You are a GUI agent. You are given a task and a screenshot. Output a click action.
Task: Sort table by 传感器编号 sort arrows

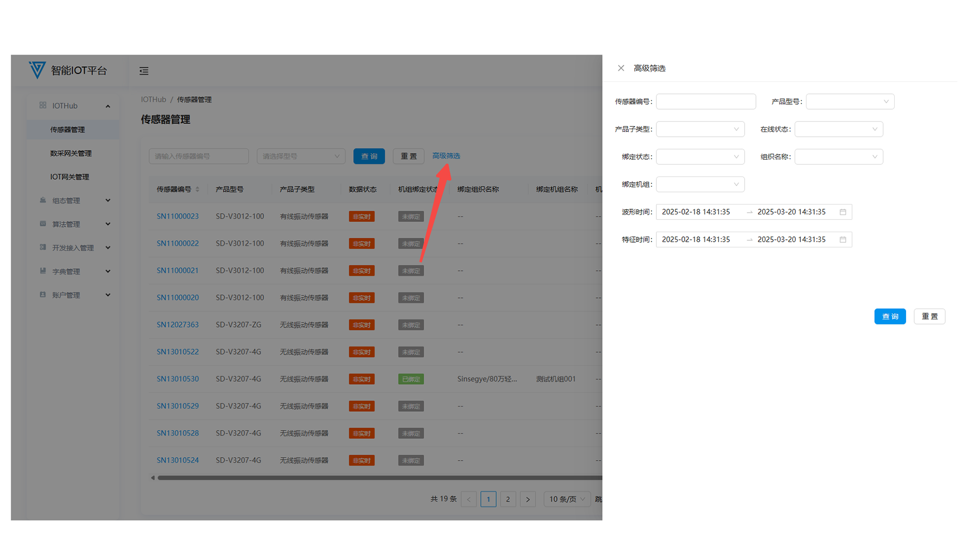tap(198, 189)
